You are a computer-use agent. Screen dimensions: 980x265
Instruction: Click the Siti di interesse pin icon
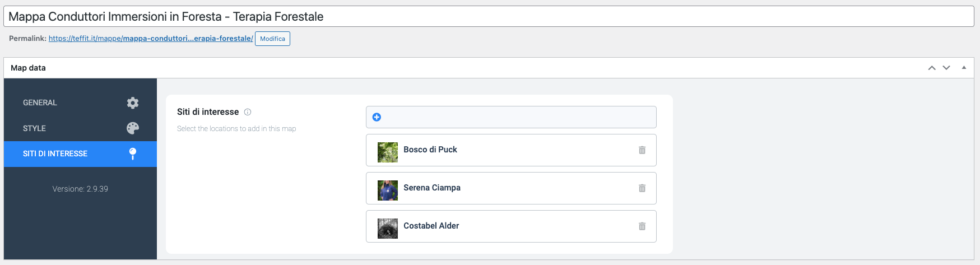(133, 154)
